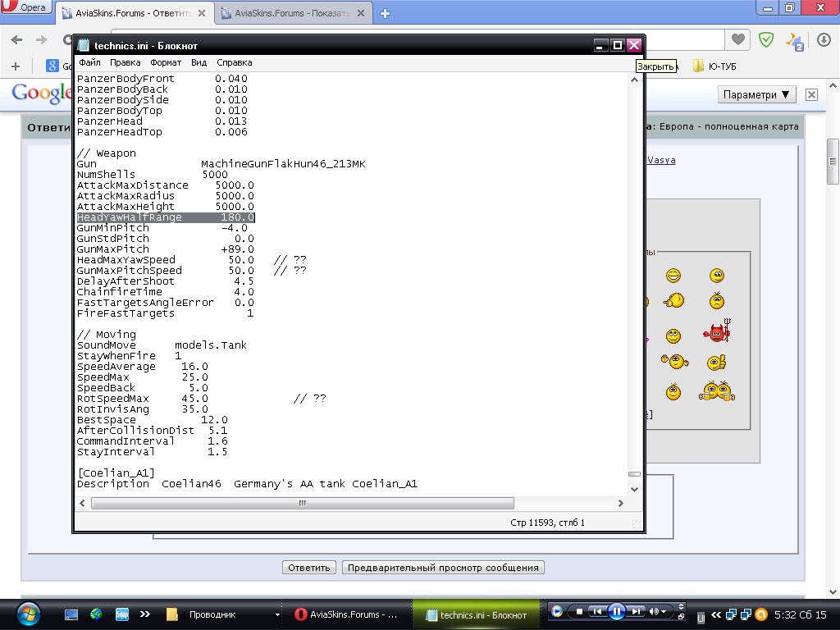Viewport: 840px width, 630px height.
Task: Click the MachineGunFlakHun46_213MK gun value
Action: (283, 164)
